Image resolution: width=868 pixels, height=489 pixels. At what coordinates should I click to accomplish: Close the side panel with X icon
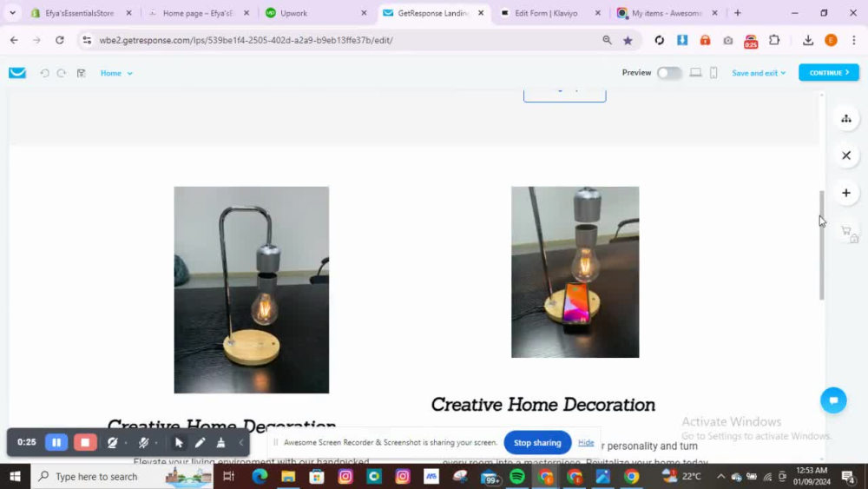[x=845, y=155]
